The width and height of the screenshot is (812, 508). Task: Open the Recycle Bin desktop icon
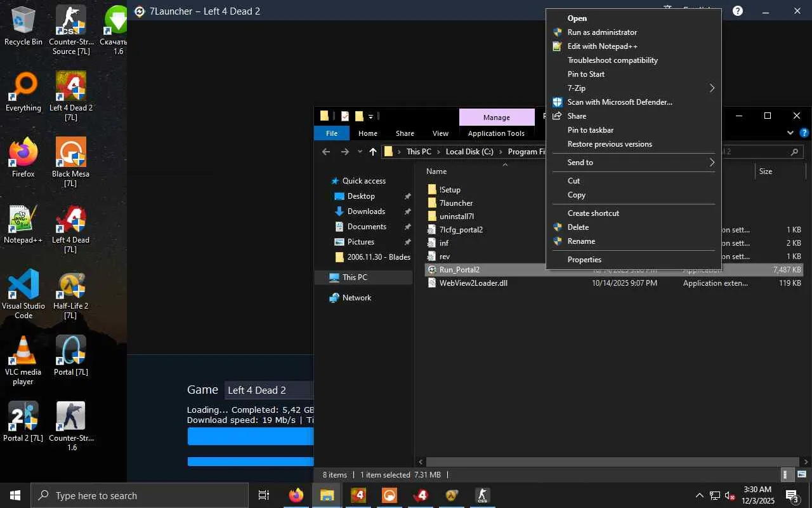click(x=23, y=25)
